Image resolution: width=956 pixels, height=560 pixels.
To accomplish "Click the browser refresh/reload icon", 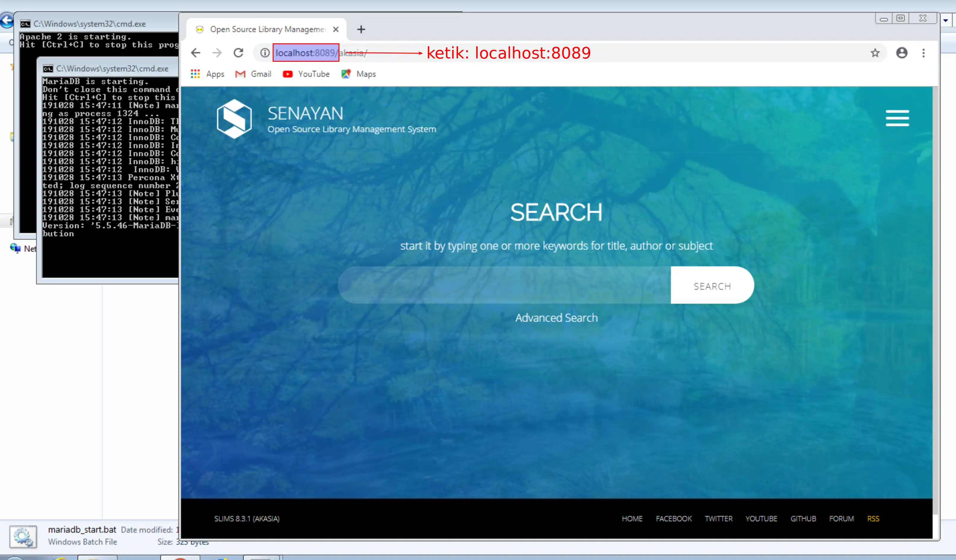I will [x=239, y=53].
